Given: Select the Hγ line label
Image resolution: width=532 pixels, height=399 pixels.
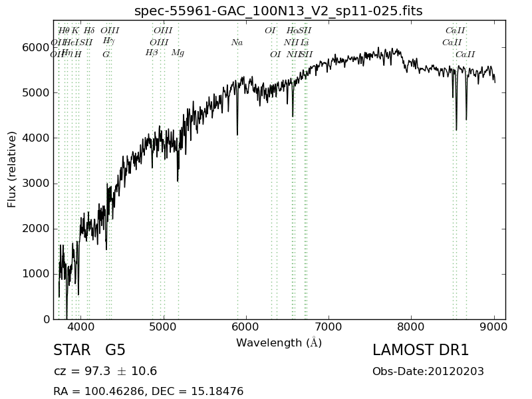Looking at the screenshot, I should (x=109, y=41).
